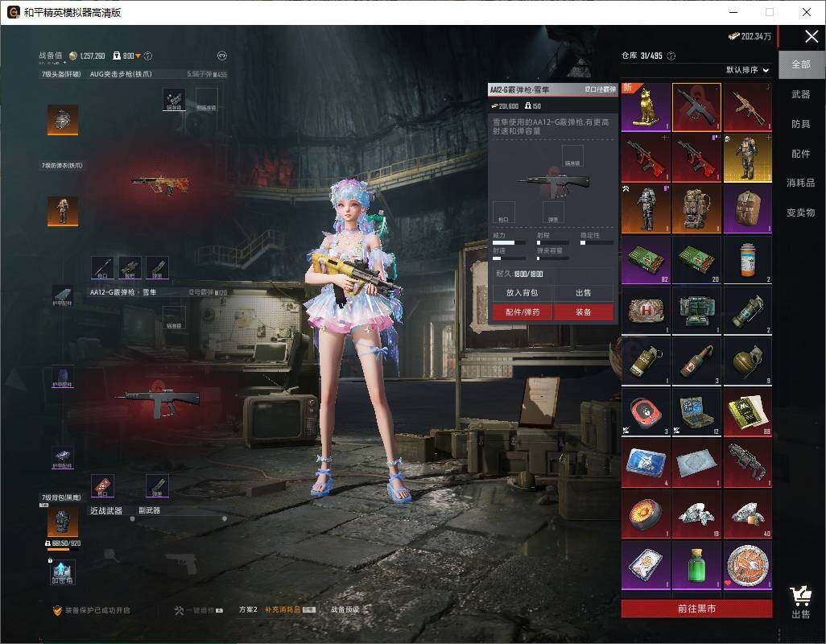
Task: Click the 前往黑市 button
Action: (696, 609)
